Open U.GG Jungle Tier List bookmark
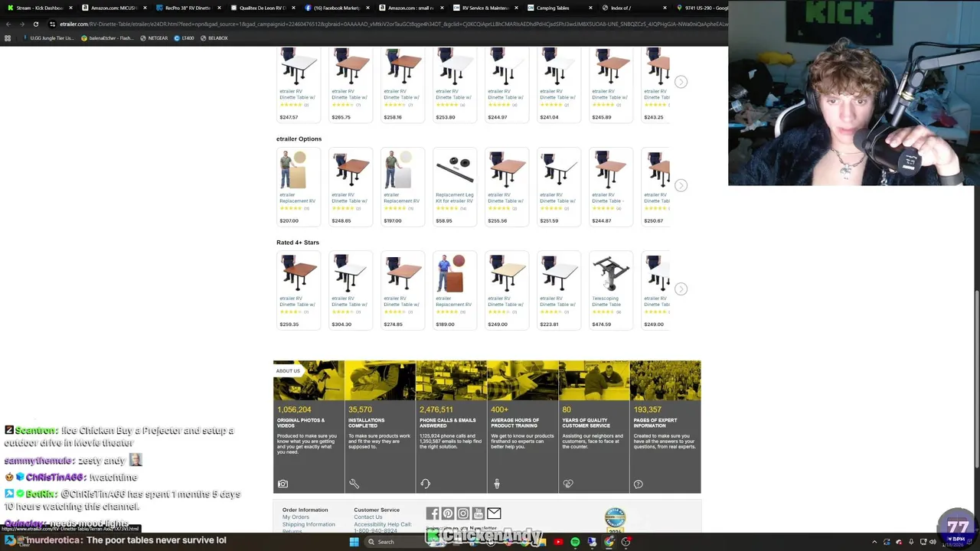This screenshot has height=551, width=980. [47, 38]
